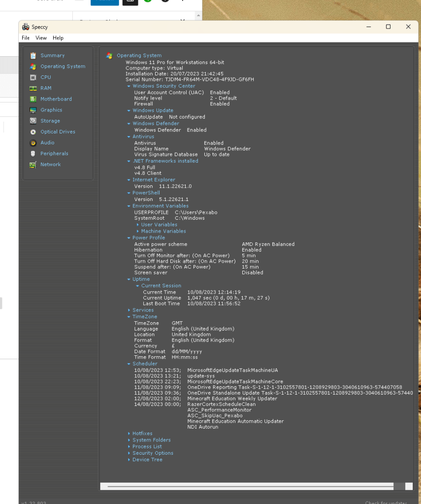Click the Windows flag icon beside Operating System heading
Image resolution: width=421 pixels, height=504 pixels.
(109, 56)
